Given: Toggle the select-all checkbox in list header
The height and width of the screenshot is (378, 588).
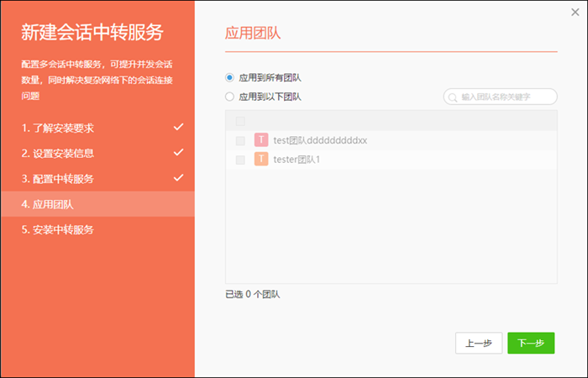Looking at the screenshot, I should tap(240, 121).
